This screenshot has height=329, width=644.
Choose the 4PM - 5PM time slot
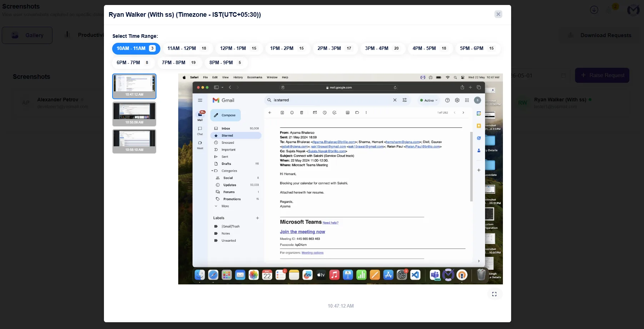click(430, 49)
